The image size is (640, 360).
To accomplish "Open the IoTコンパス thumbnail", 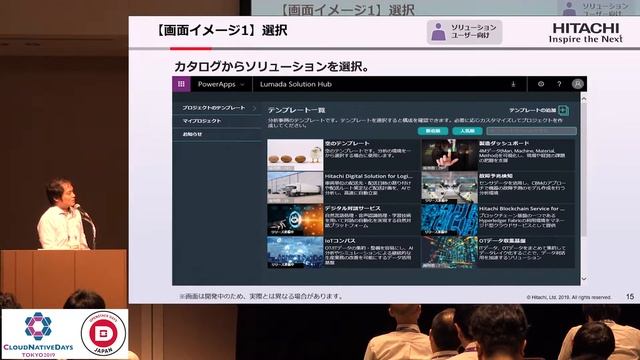I will point(295,253).
